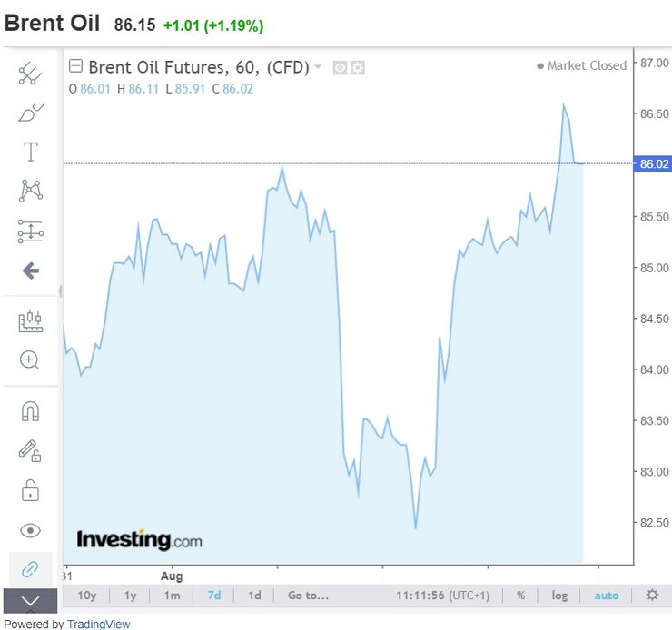Switch chart range to 1y

click(130, 596)
